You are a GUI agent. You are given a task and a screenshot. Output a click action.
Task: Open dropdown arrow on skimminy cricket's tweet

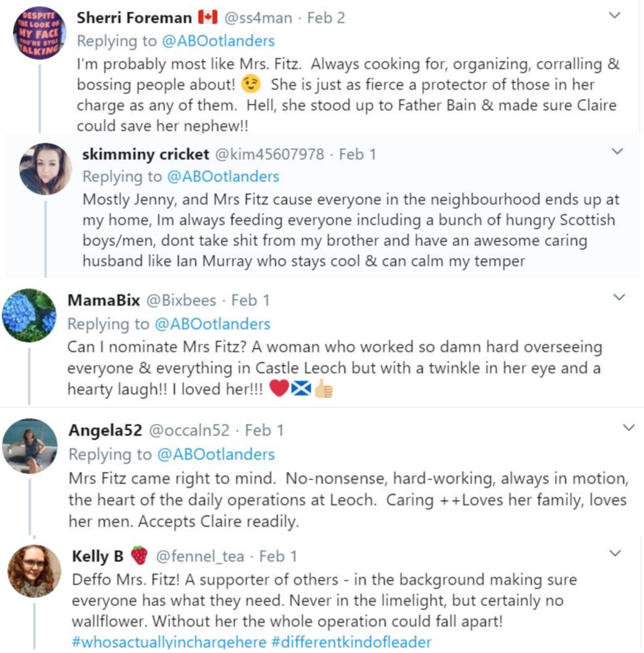[x=618, y=151]
